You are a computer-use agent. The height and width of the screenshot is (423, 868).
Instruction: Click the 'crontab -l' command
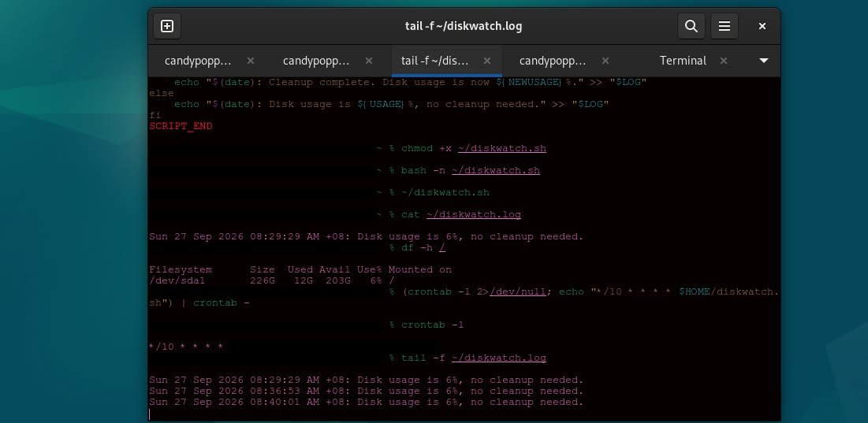pos(432,325)
